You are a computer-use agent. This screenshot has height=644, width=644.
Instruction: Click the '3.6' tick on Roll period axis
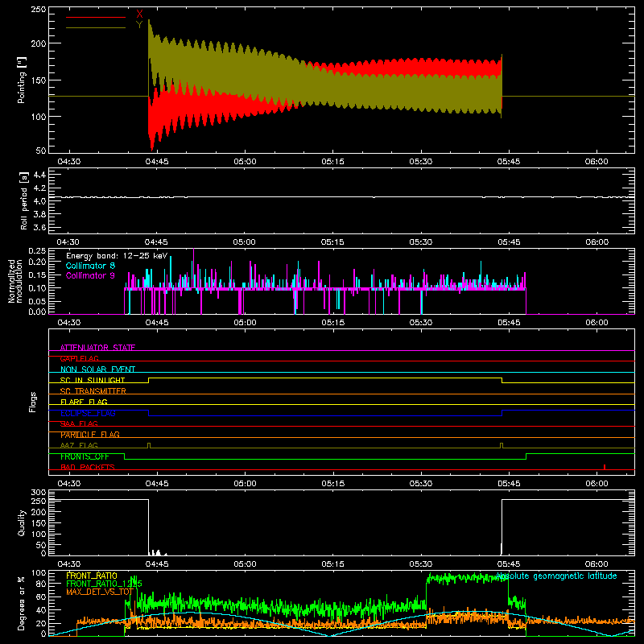tap(39, 227)
